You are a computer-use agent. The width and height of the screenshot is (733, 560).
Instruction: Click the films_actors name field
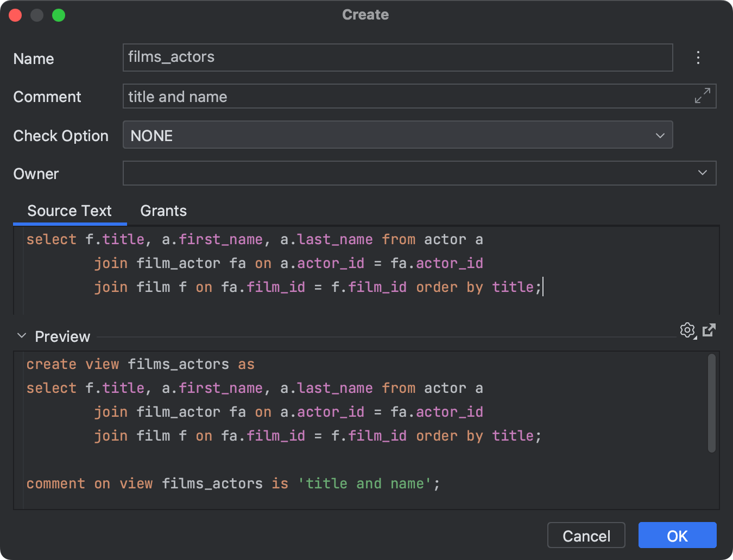pyautogui.click(x=380, y=57)
